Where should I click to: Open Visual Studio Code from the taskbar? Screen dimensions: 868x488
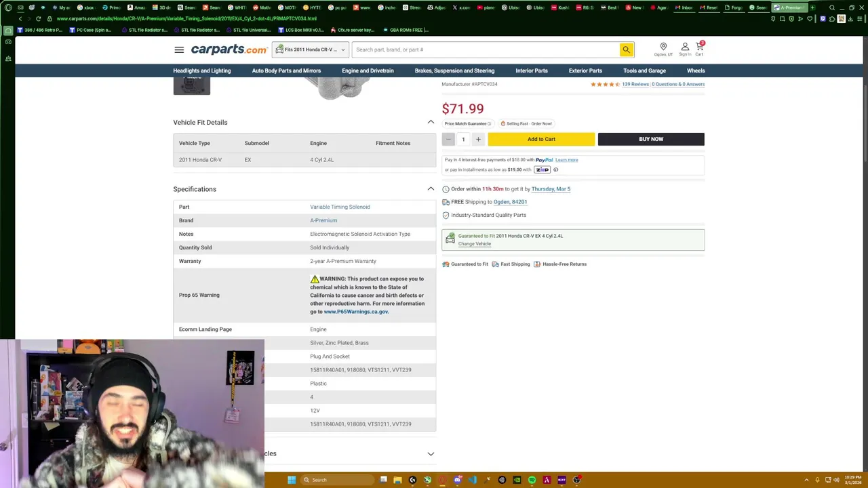(473, 480)
